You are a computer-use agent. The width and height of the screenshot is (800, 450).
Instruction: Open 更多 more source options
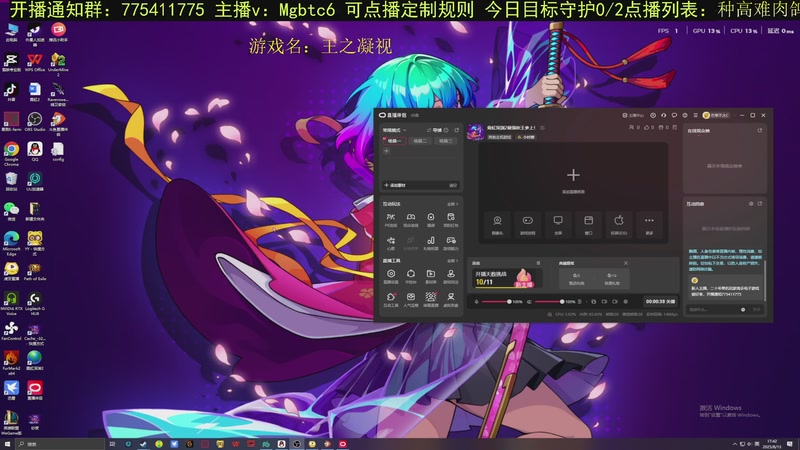(649, 224)
